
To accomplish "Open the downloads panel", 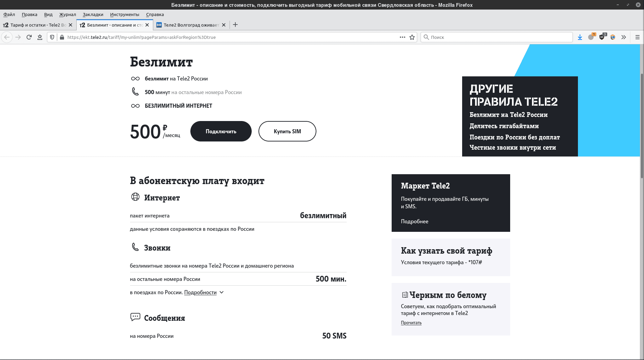I will (x=580, y=37).
